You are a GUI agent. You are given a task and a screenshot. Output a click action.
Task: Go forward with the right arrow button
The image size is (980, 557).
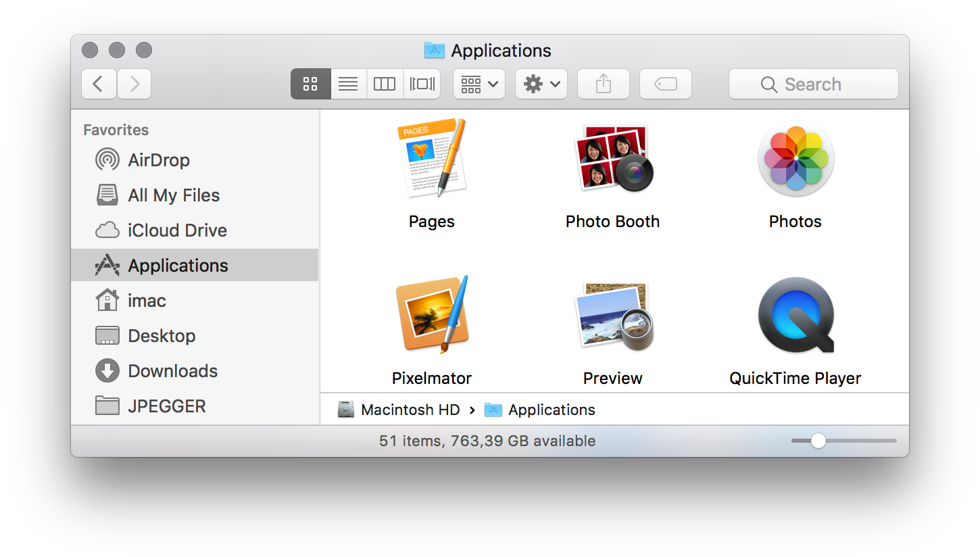pyautogui.click(x=134, y=84)
